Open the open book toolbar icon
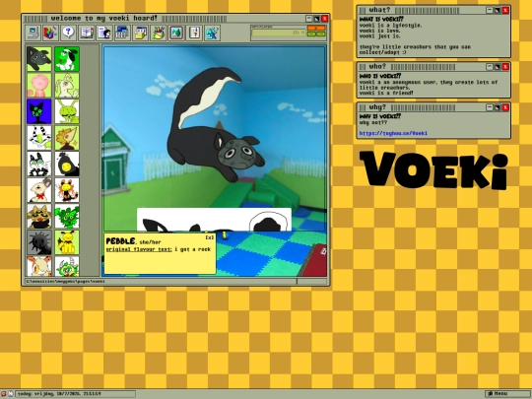This screenshot has width=532, height=399. (x=86, y=33)
